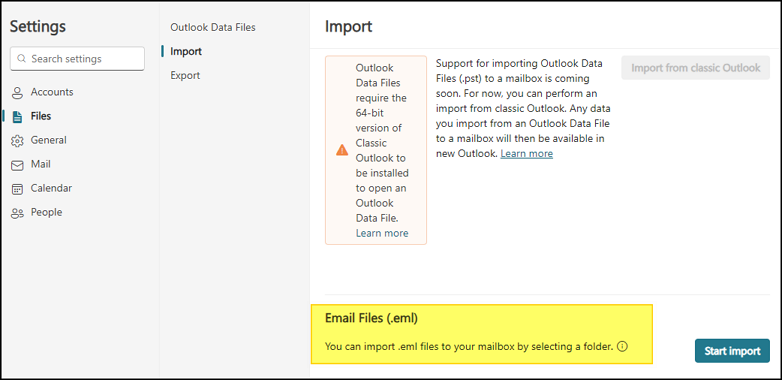Click the Mail envelope icon
The image size is (782, 380).
click(17, 165)
